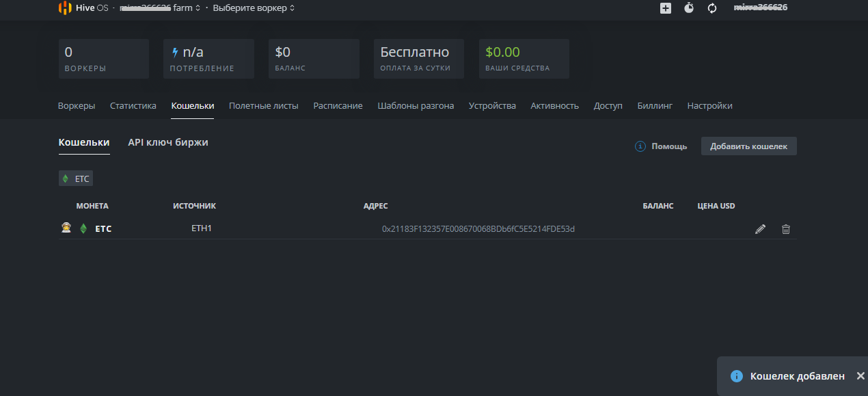Click the Hive OS logo icon
The image size is (868, 396).
[x=65, y=8]
